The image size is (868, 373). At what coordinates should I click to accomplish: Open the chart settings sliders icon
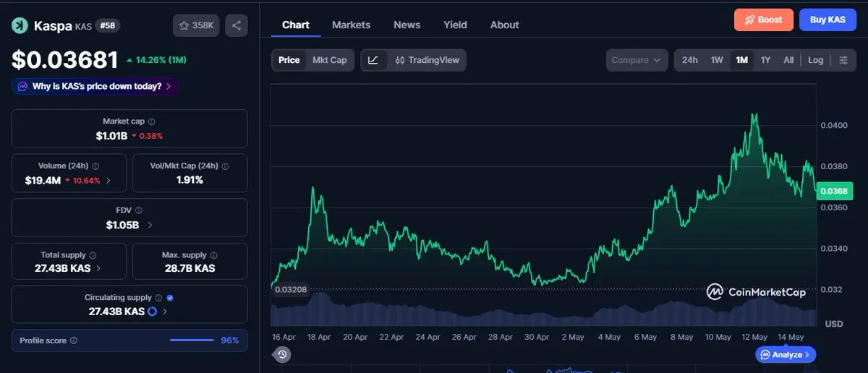(843, 60)
